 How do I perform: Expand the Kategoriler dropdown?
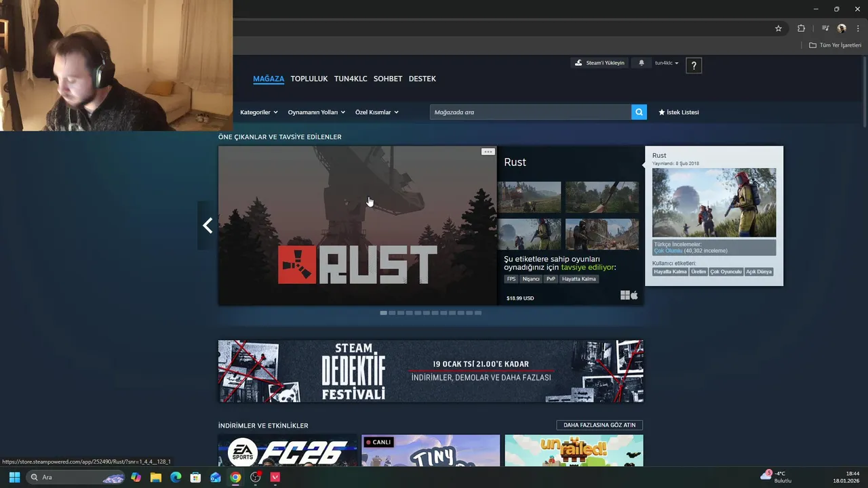click(259, 112)
